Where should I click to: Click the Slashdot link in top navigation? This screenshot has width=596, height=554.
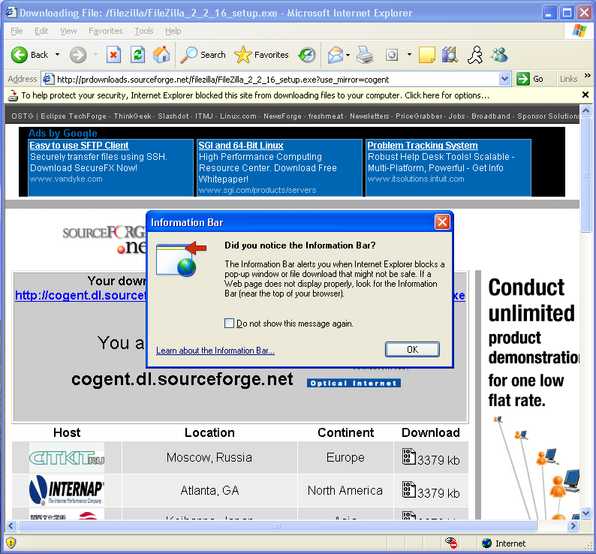point(173,116)
